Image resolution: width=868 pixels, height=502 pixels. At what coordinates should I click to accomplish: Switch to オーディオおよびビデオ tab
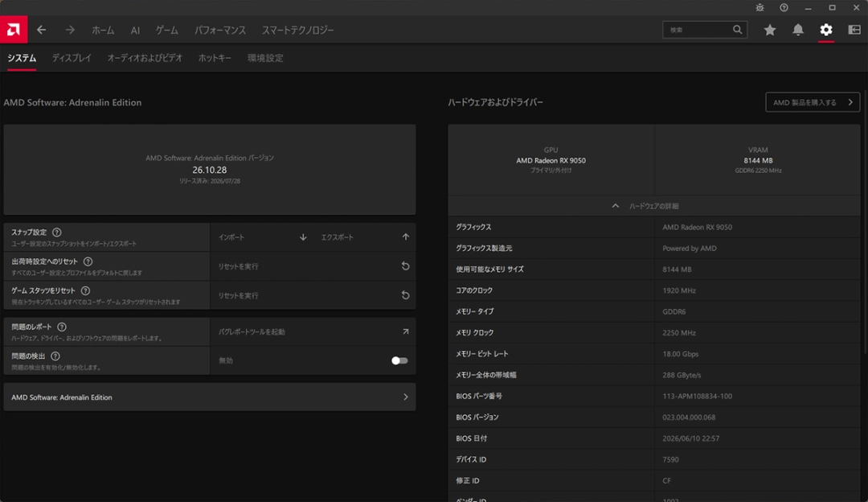pos(145,58)
